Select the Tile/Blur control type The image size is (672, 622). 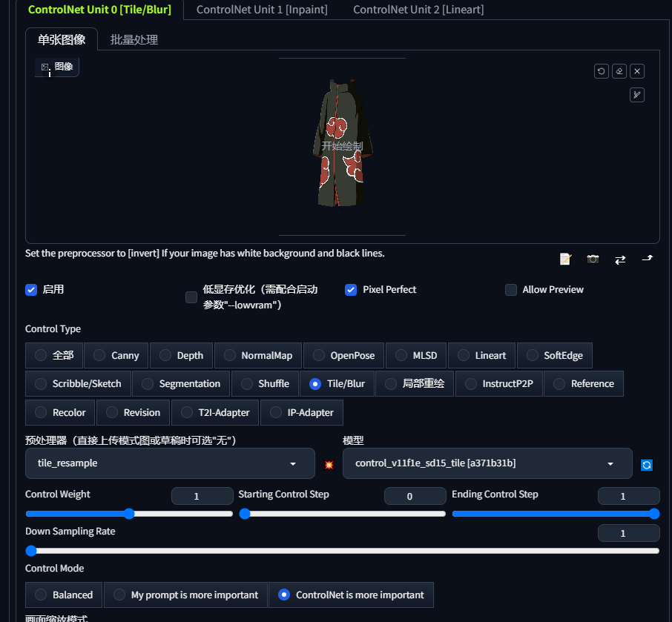coord(337,384)
